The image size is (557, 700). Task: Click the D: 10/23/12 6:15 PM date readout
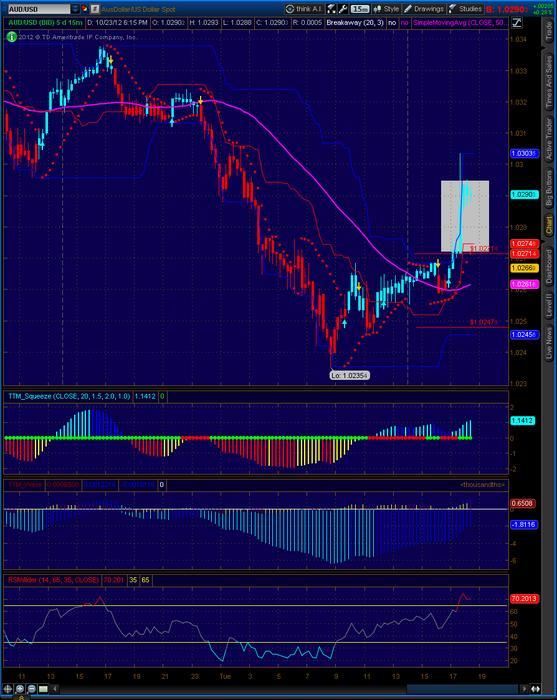point(118,22)
